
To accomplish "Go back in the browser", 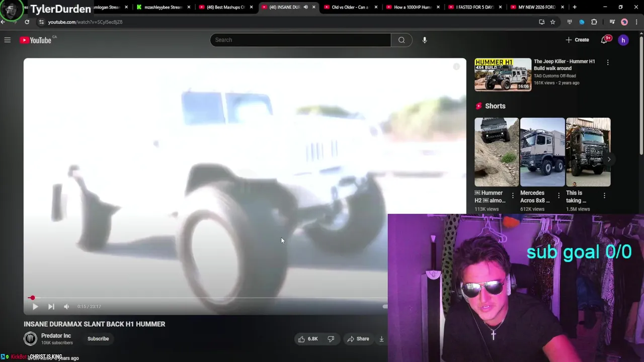I will point(3,22).
